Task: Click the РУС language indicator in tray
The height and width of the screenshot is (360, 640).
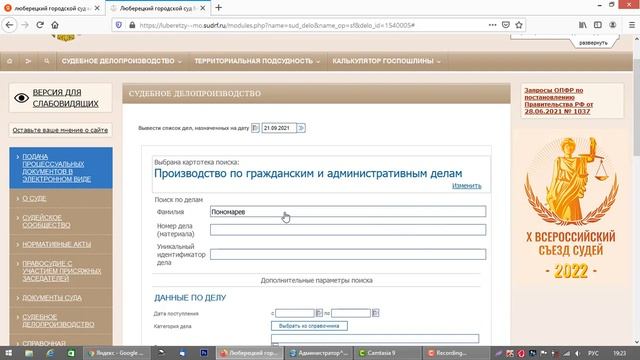Action: [x=593, y=353]
